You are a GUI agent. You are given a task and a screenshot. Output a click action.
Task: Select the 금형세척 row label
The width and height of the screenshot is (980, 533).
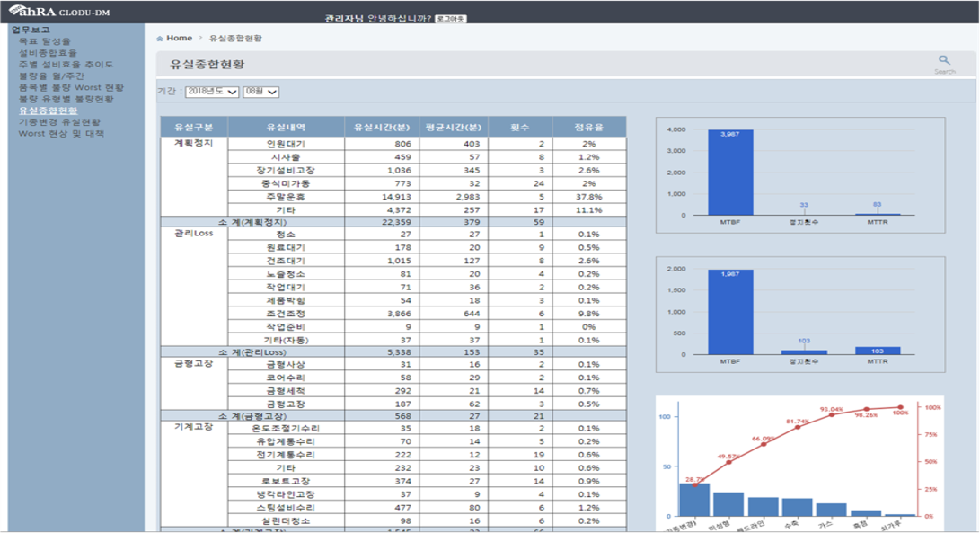(x=286, y=390)
